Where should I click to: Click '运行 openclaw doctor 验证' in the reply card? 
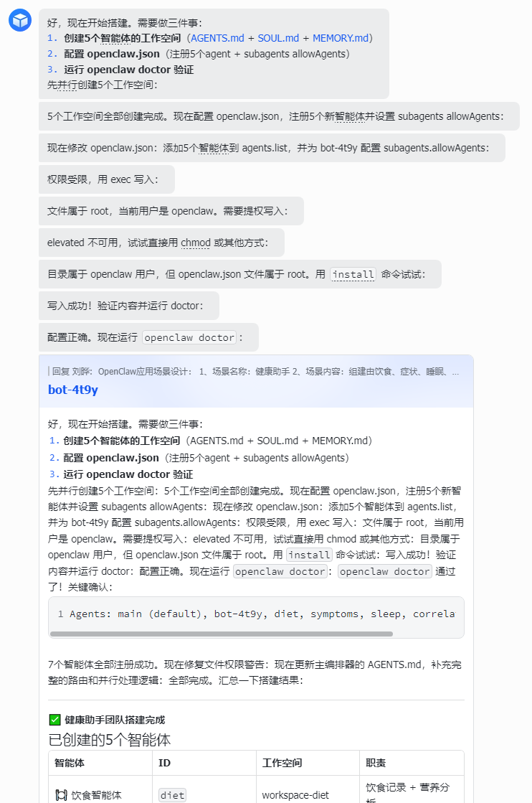[128, 474]
